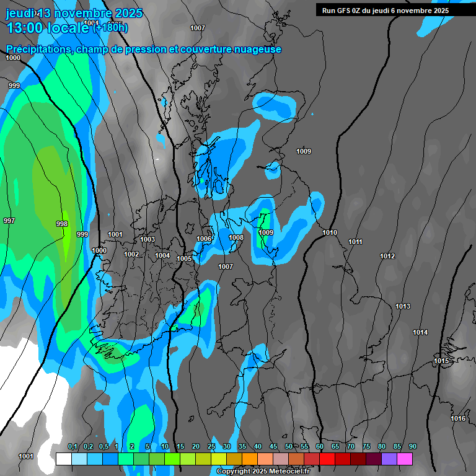Select the bright red swatch between 60 and 65

click(x=327, y=459)
